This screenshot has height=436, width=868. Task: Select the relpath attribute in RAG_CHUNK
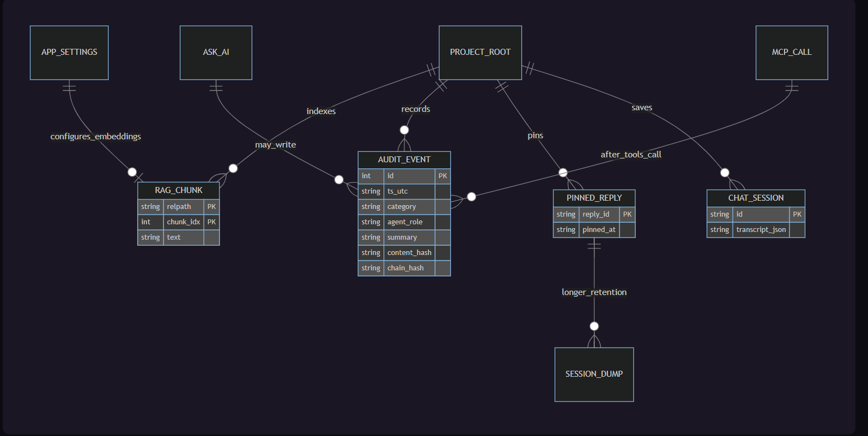point(183,207)
